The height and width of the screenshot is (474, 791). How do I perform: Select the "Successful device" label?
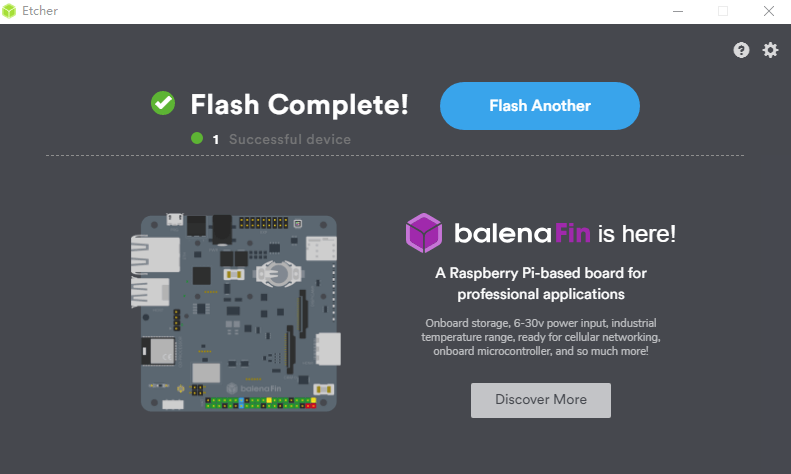click(x=290, y=139)
